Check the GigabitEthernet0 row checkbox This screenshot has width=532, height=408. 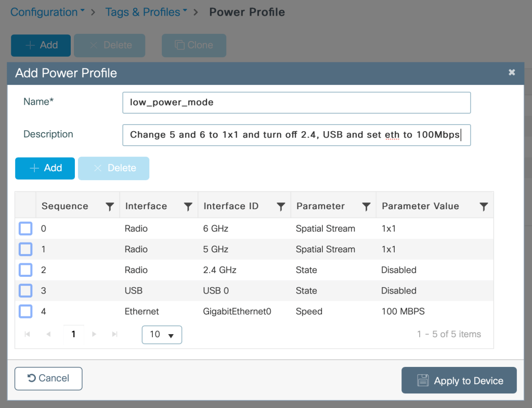point(25,312)
